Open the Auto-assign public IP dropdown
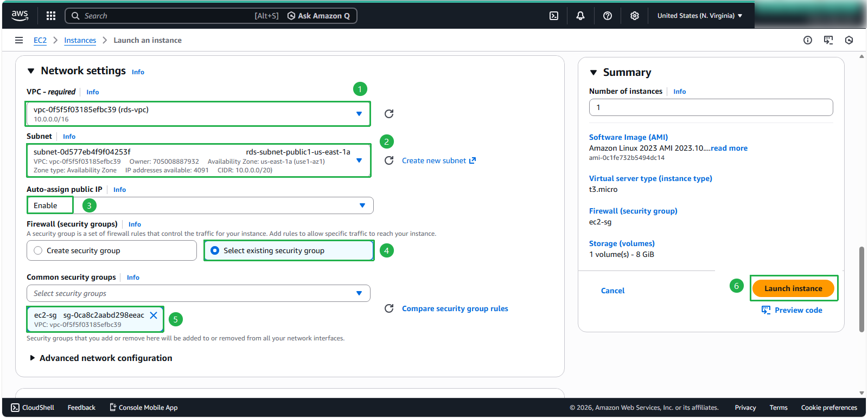The height and width of the screenshot is (419, 868). tap(200, 205)
